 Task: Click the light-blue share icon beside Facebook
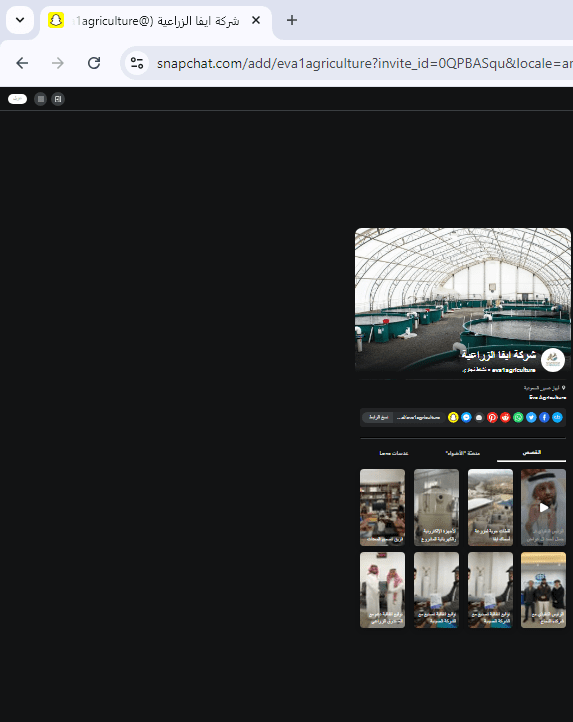(x=557, y=417)
